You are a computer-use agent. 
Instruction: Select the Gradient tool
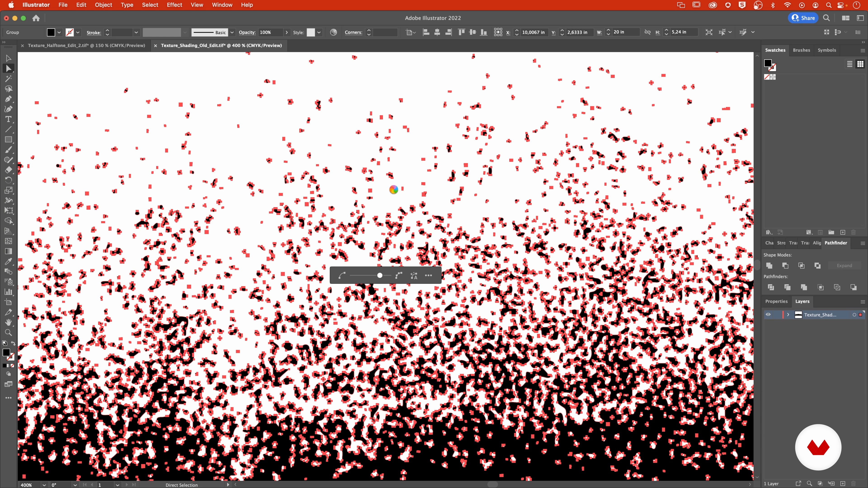8,251
